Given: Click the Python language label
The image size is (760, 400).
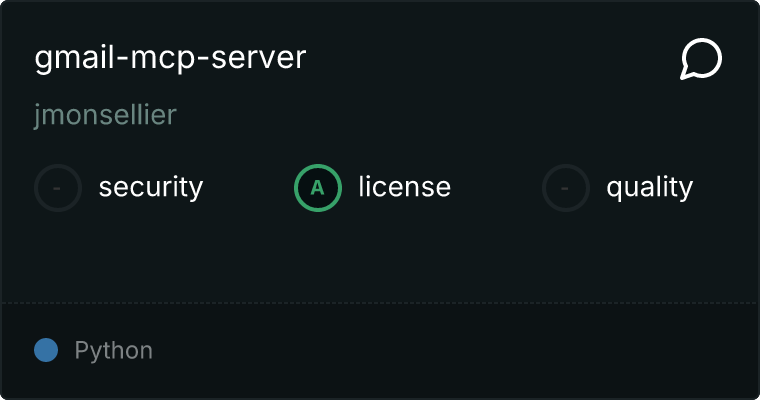Looking at the screenshot, I should [113, 351].
